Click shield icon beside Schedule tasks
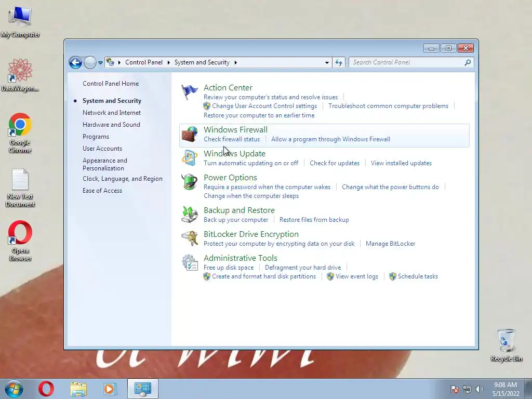The image size is (532, 399). (x=393, y=276)
